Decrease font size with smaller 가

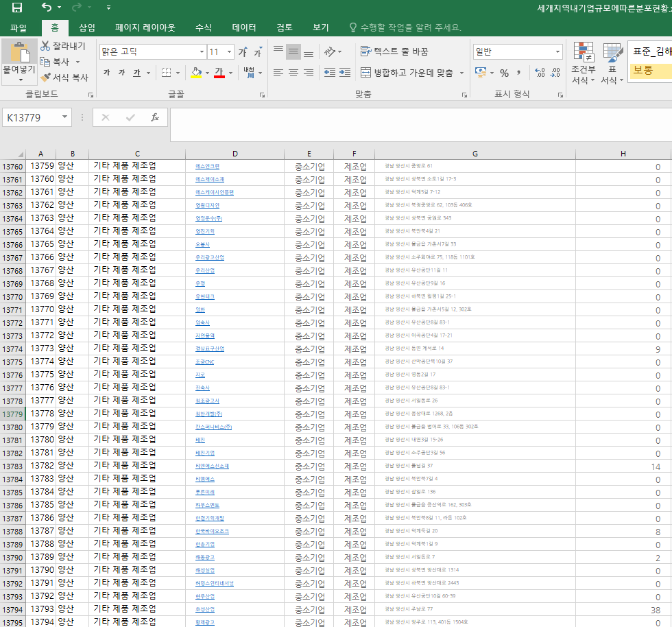(258, 52)
